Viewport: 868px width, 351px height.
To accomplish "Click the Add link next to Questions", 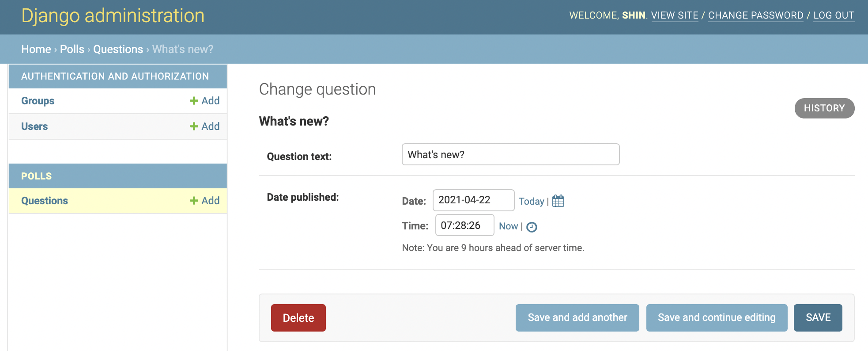I will (205, 201).
